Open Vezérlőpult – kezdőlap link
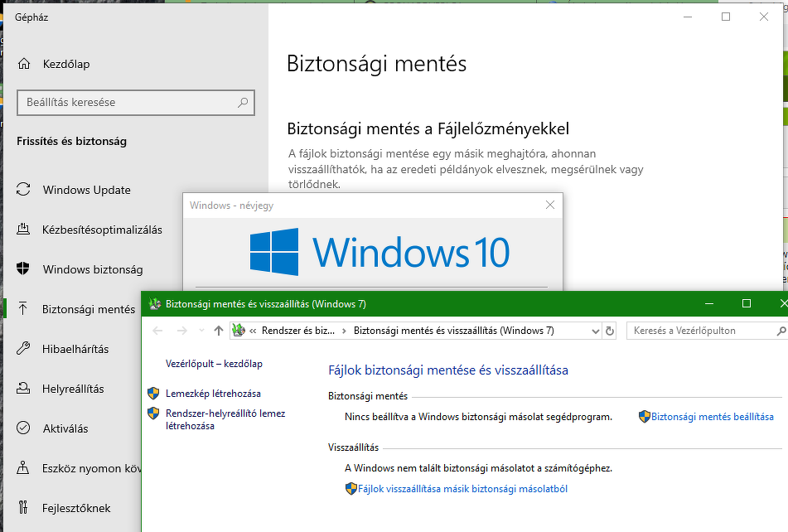The height and width of the screenshot is (532, 788). click(x=214, y=364)
